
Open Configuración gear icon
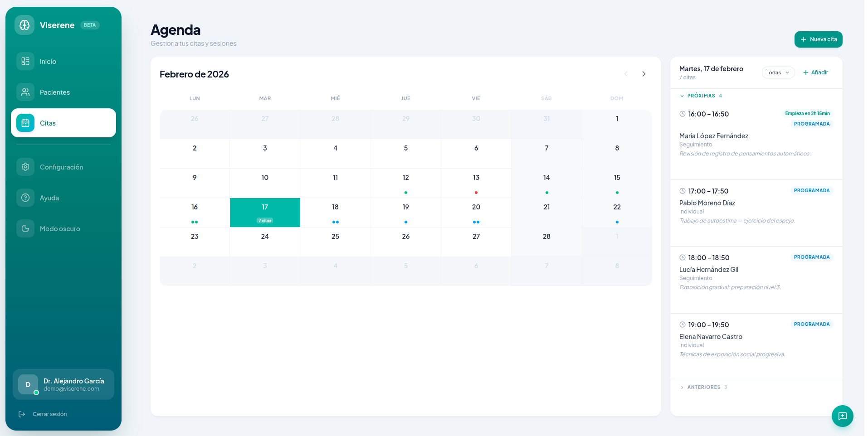[25, 167]
